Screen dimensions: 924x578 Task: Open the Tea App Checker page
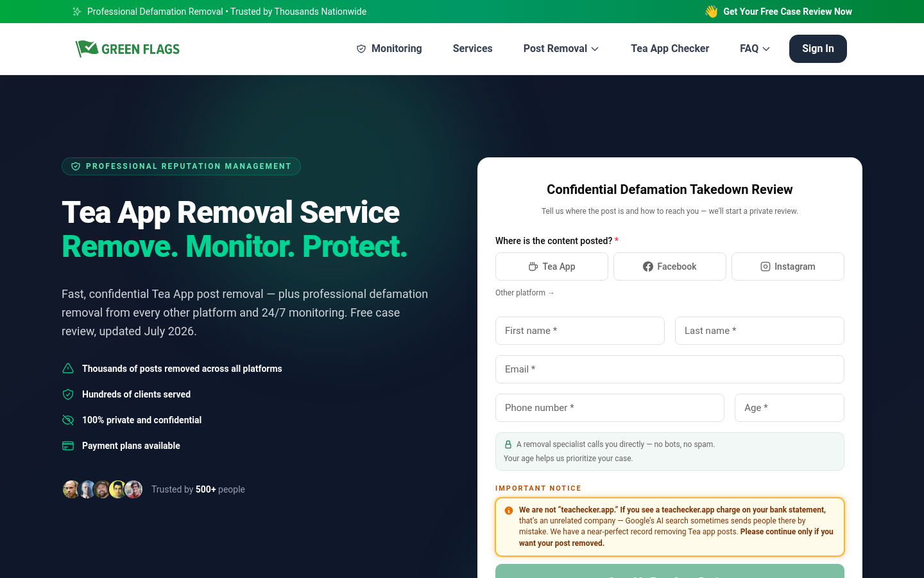tap(670, 49)
